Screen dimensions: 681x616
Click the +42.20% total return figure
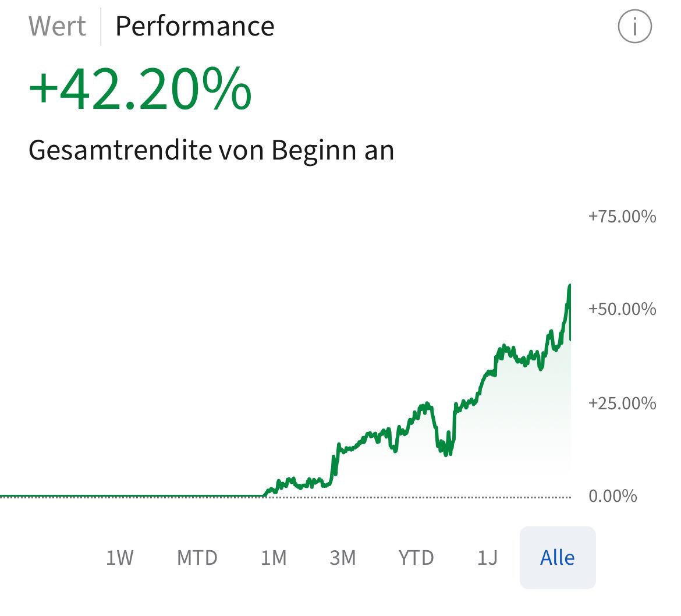pyautogui.click(x=140, y=91)
